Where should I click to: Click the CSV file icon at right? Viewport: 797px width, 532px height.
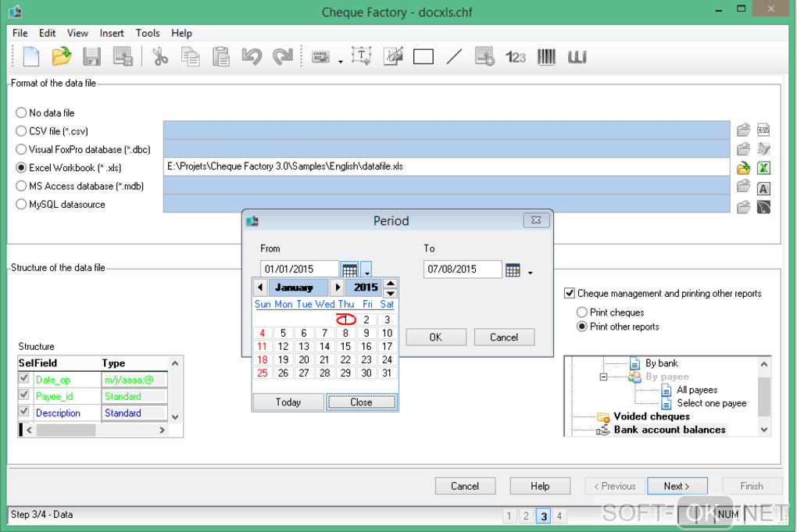[x=763, y=130]
